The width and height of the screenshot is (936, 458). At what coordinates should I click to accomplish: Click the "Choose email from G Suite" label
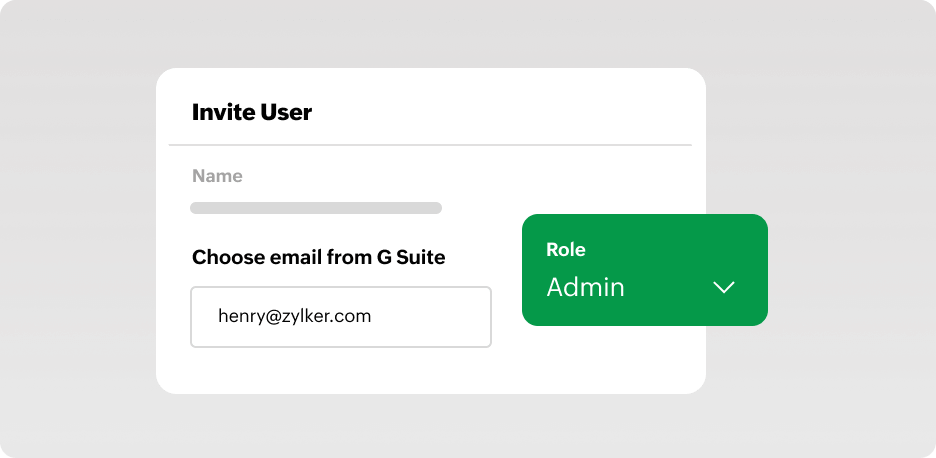tap(318, 257)
